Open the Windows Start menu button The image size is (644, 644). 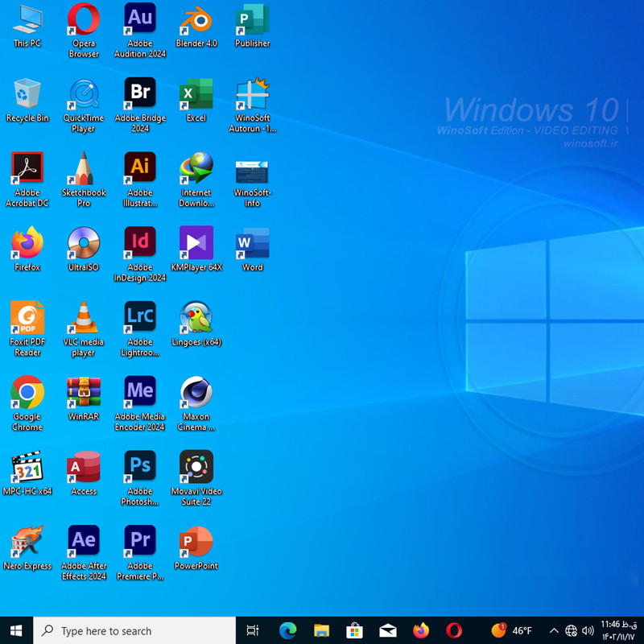(x=16, y=630)
